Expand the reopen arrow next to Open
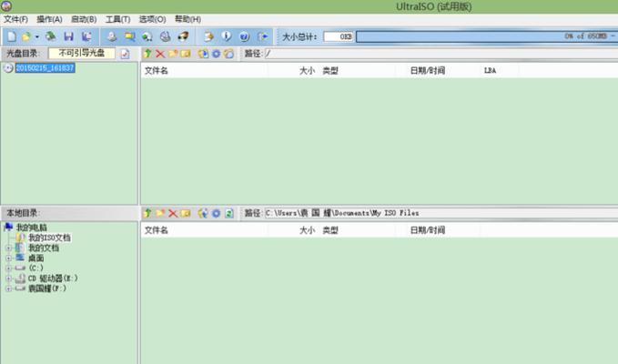Screen dimensions: 618x364 click(37, 36)
